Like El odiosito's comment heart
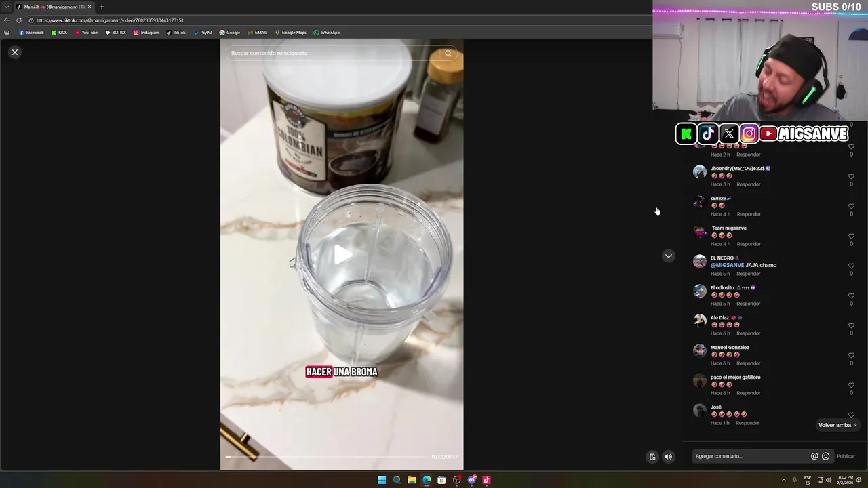 851,296
